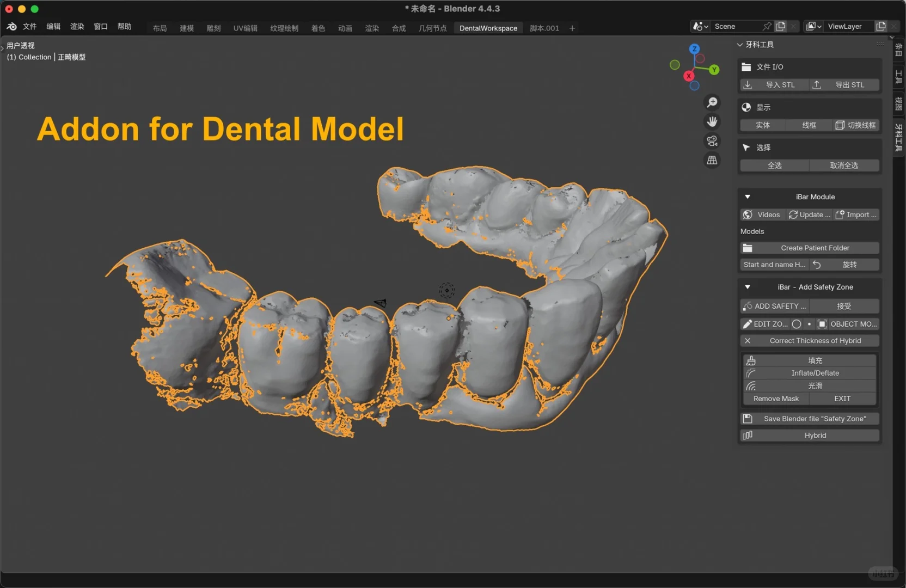Click the Z axis on the navigation gizmo
Image resolution: width=906 pixels, height=588 pixels.
point(694,49)
